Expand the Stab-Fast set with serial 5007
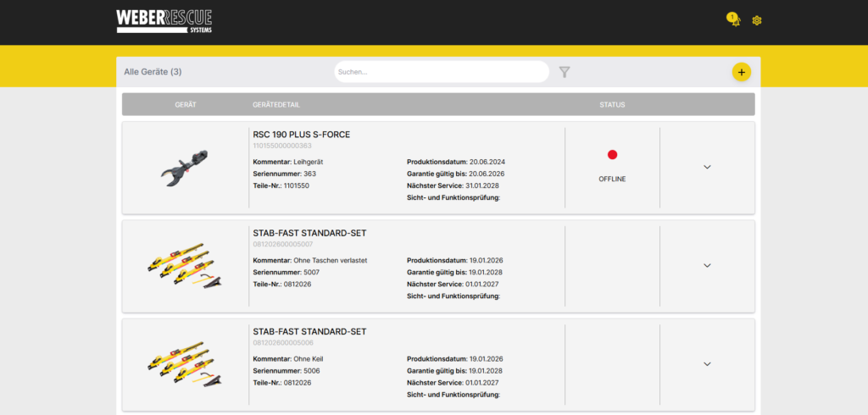This screenshot has width=868, height=415. click(x=707, y=266)
